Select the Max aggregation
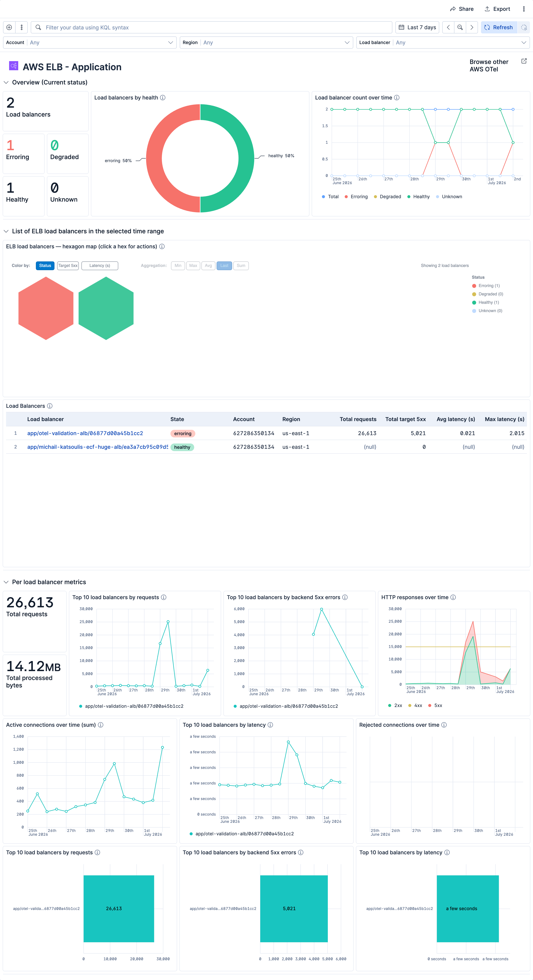 click(193, 266)
